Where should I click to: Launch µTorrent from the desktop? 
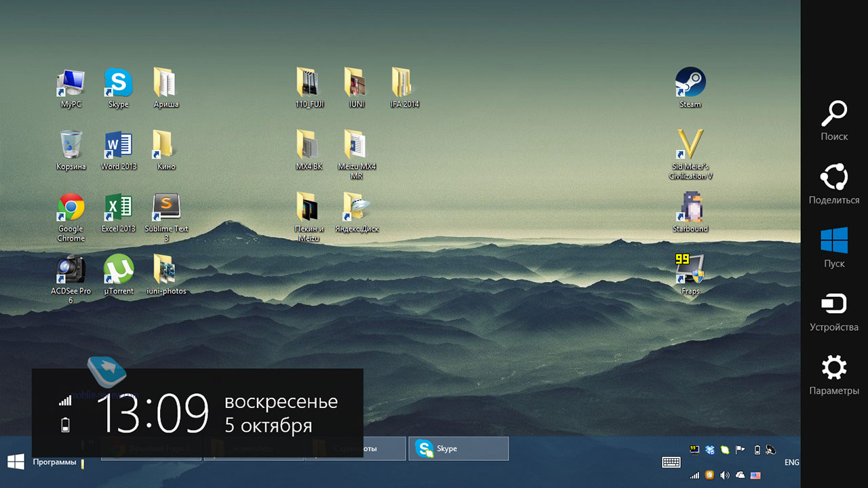(119, 275)
